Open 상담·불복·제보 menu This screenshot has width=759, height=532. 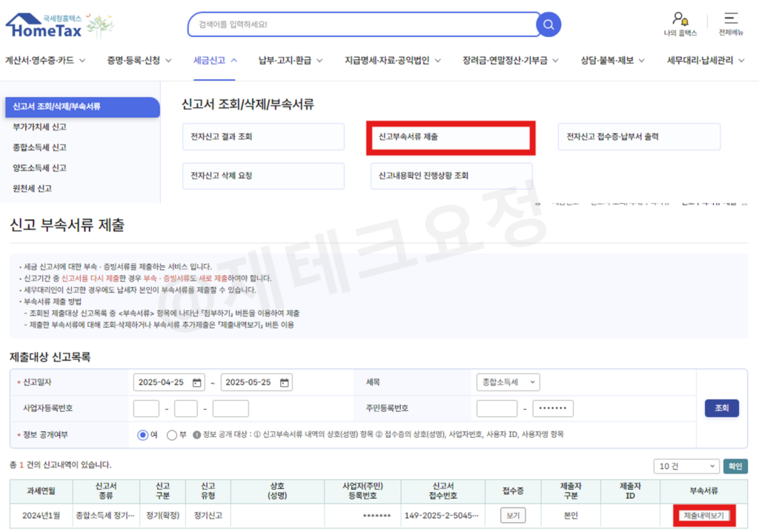tap(607, 61)
